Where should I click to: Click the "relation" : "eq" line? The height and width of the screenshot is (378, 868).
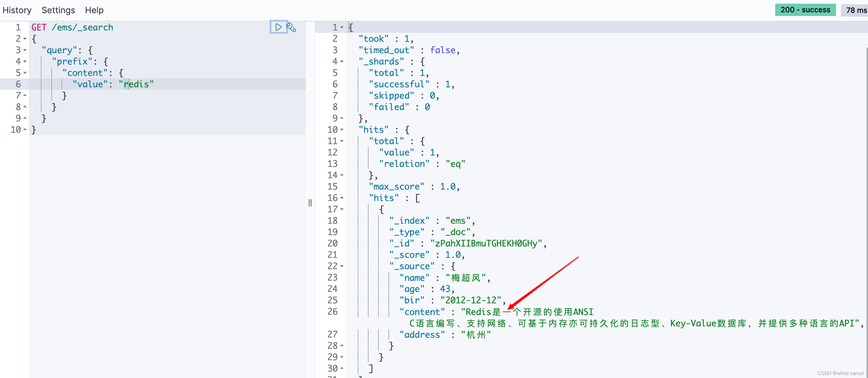coord(422,164)
